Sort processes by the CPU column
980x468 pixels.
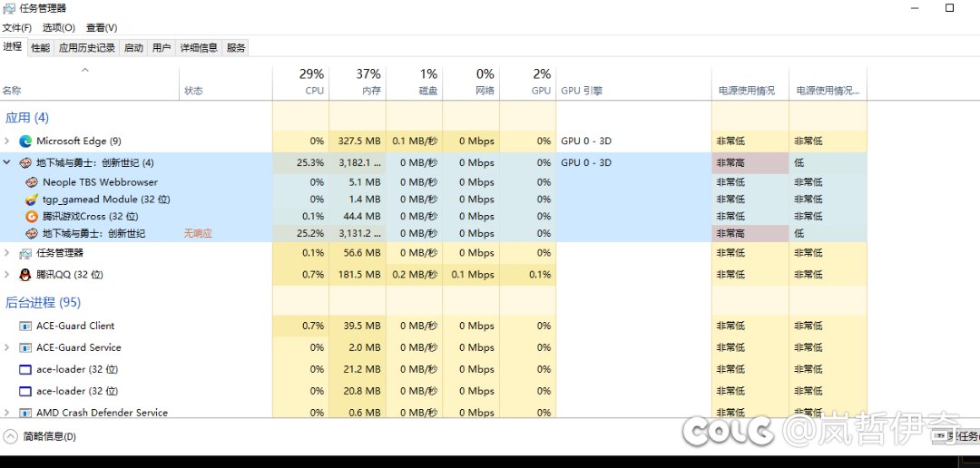[313, 83]
